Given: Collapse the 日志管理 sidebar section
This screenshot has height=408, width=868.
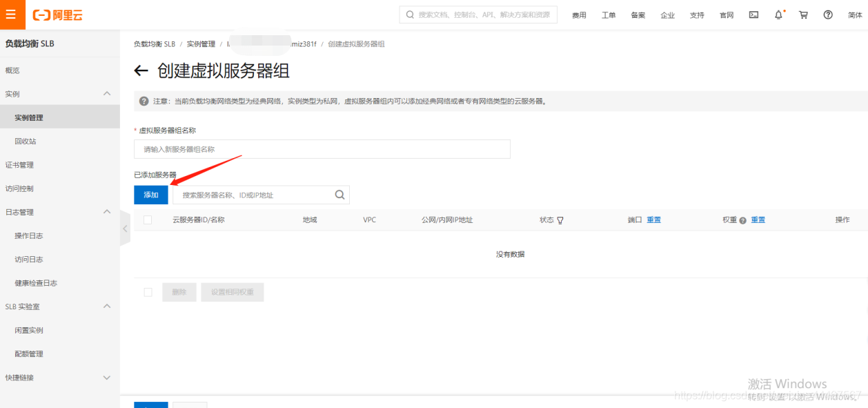Looking at the screenshot, I should point(107,212).
